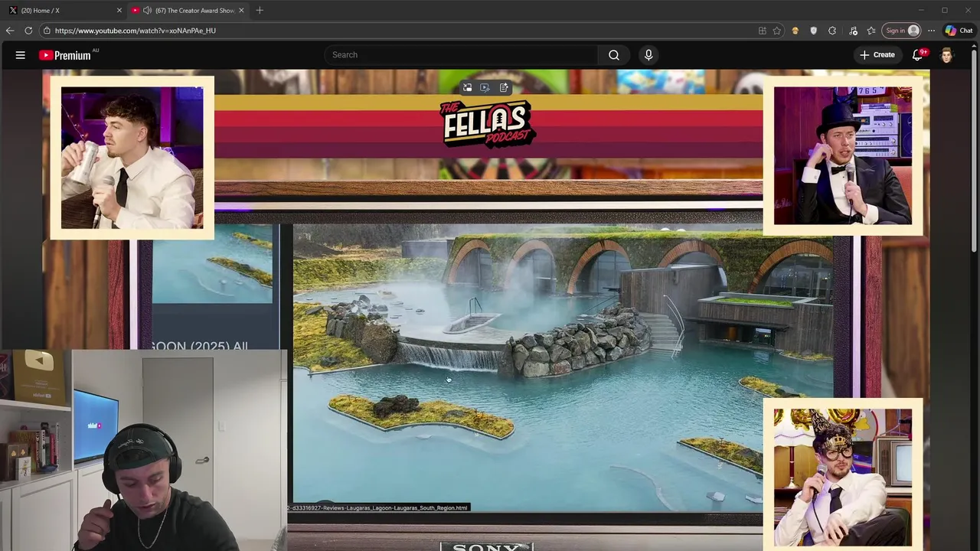Open the shield extension icon

[x=814, y=31]
